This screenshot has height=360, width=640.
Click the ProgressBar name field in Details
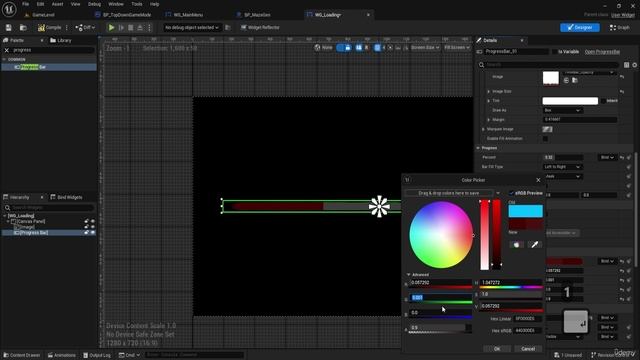(516, 52)
